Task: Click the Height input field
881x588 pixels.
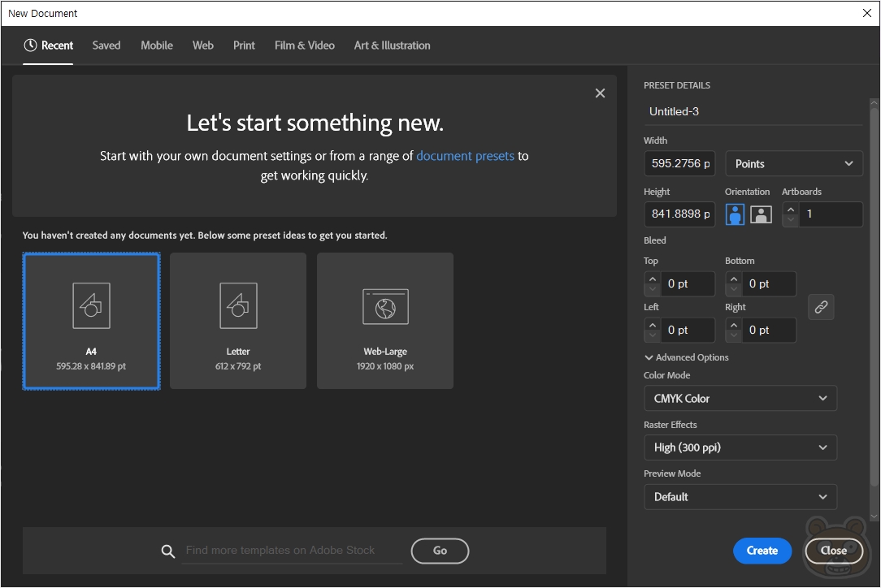Action: pyautogui.click(x=679, y=214)
